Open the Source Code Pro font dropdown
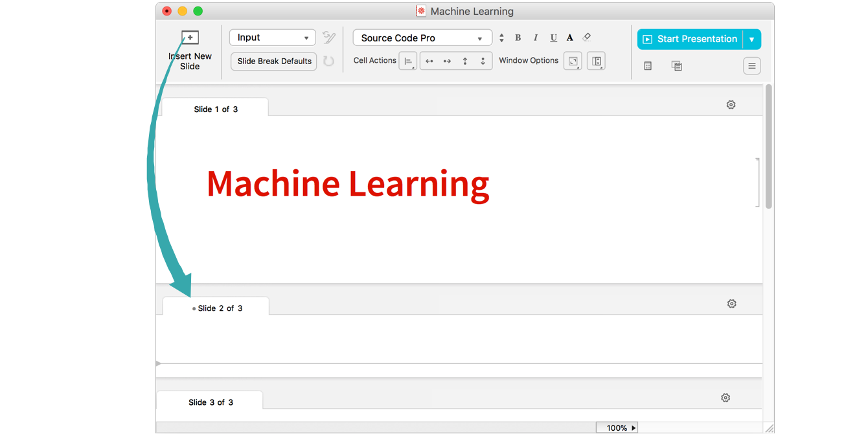 click(x=422, y=38)
